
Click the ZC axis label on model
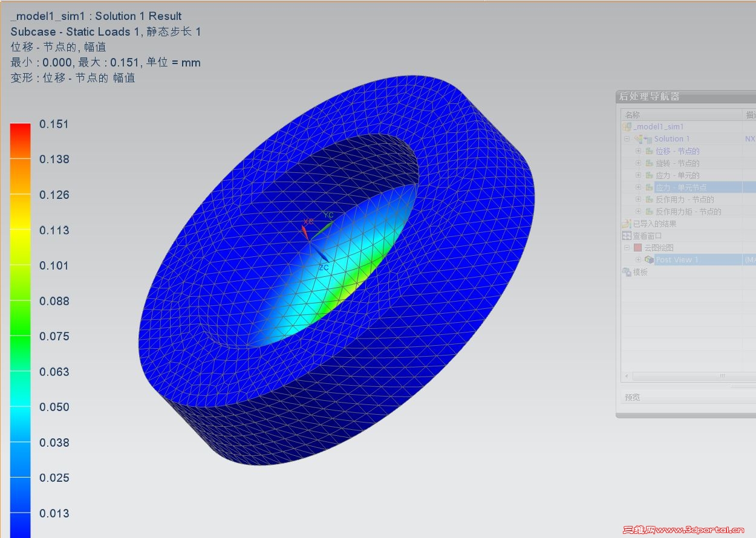click(324, 267)
